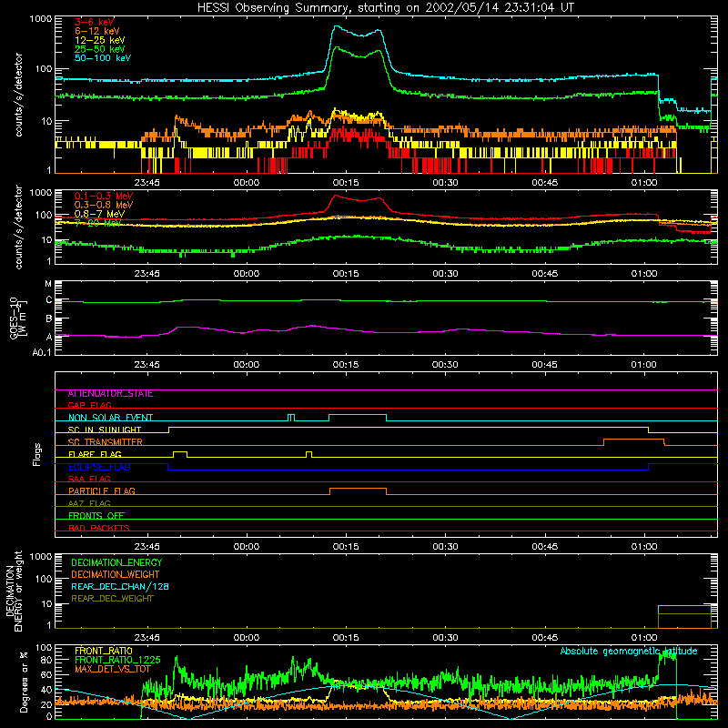This screenshot has width=728, height=728.
Task: Click the yellow FRONT_RATIO legend label
Action: [104, 652]
